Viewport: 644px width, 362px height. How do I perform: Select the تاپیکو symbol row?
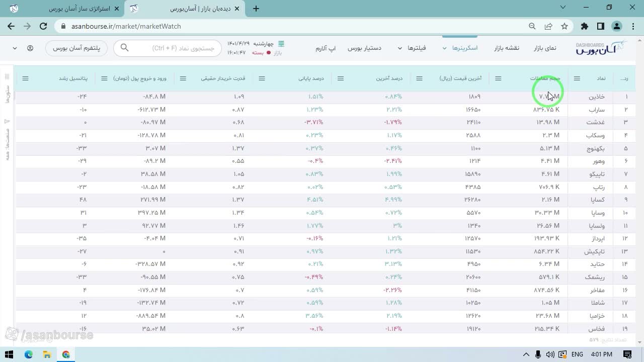pyautogui.click(x=325, y=174)
